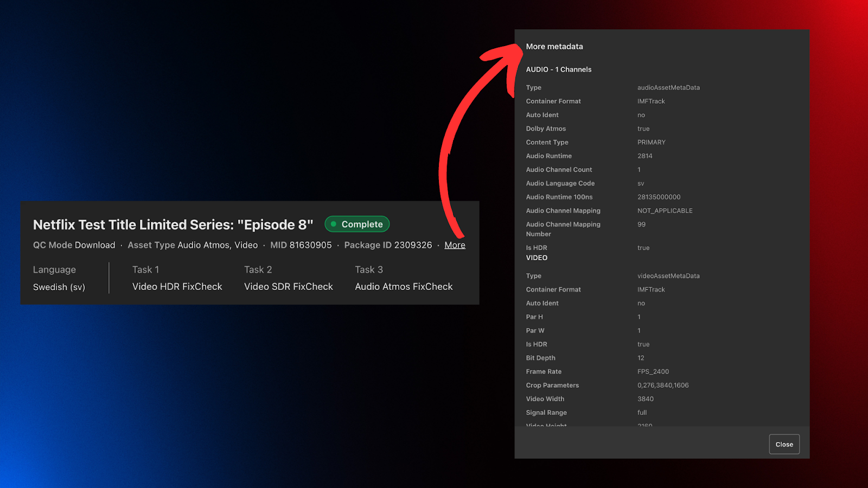Viewport: 868px width, 488px height.
Task: Click the Task 1 column heading
Action: [145, 269]
